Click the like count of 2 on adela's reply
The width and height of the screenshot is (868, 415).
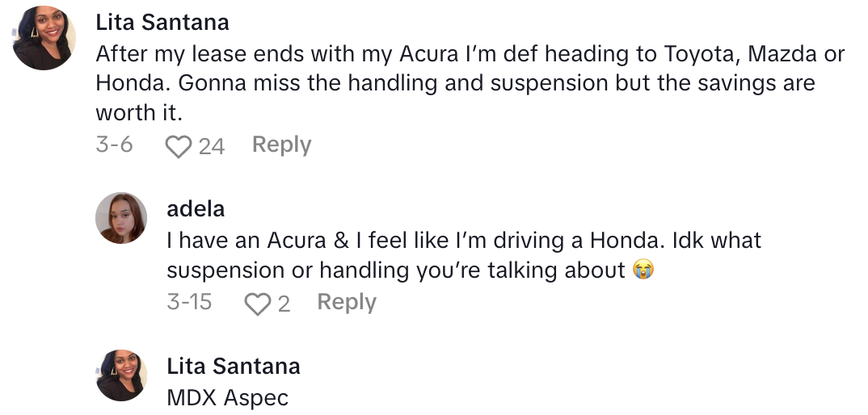[x=284, y=304]
